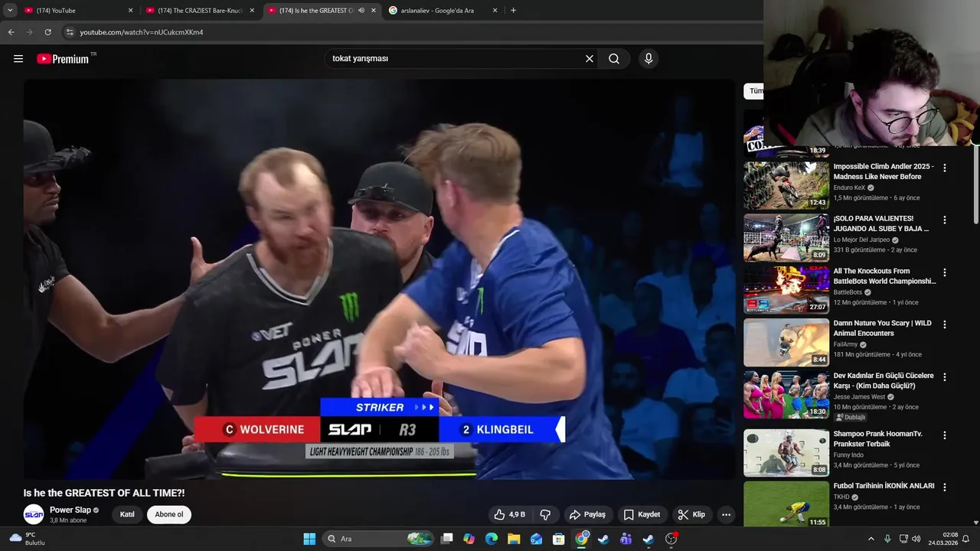Screen dimensions: 980x551
Task: View site information icon in address bar
Action: tap(70, 32)
